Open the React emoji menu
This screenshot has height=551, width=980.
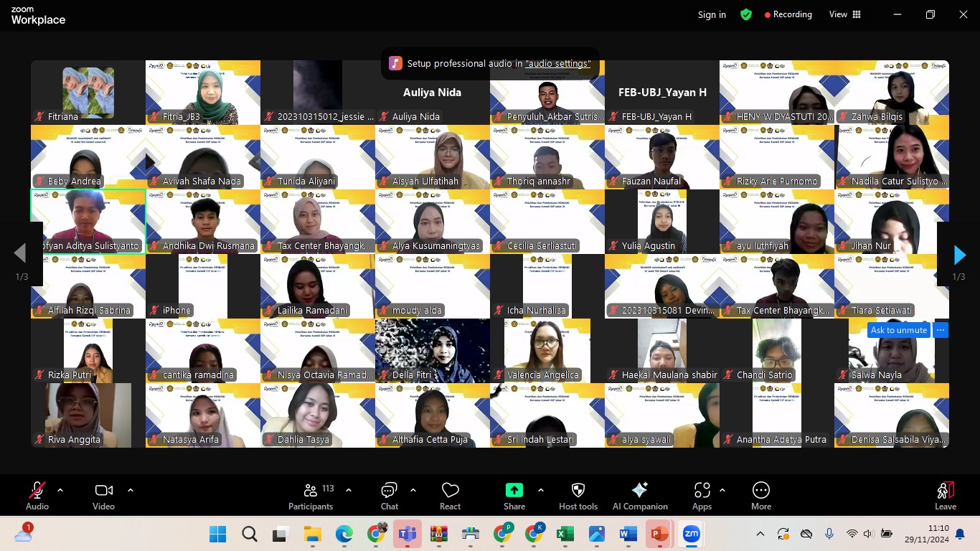[450, 491]
